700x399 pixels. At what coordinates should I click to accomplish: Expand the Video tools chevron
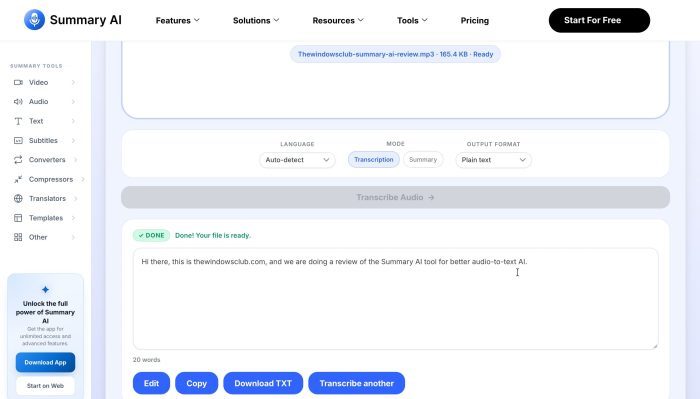point(74,82)
